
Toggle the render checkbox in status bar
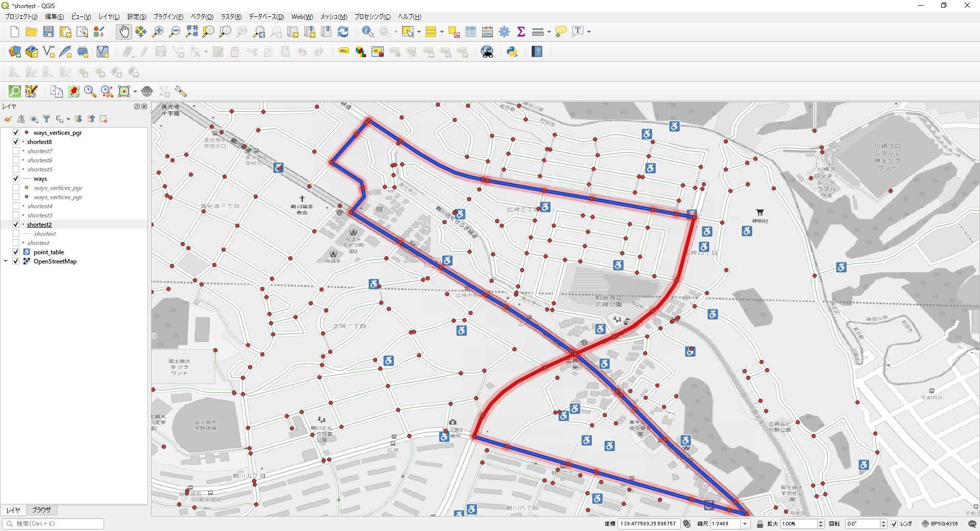tap(894, 524)
